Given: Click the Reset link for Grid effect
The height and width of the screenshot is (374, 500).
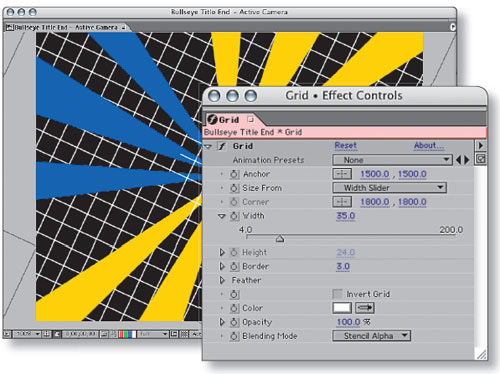Looking at the screenshot, I should [345, 146].
